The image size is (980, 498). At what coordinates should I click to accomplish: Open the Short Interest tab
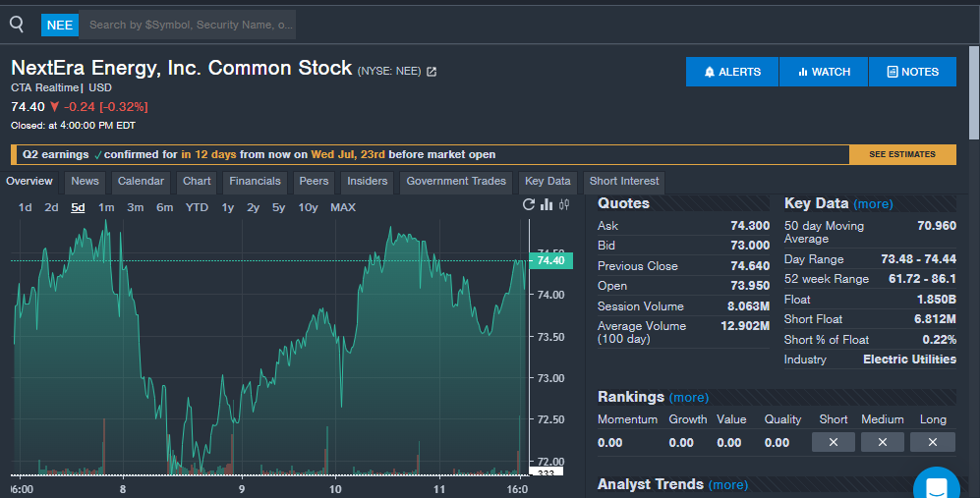624,181
